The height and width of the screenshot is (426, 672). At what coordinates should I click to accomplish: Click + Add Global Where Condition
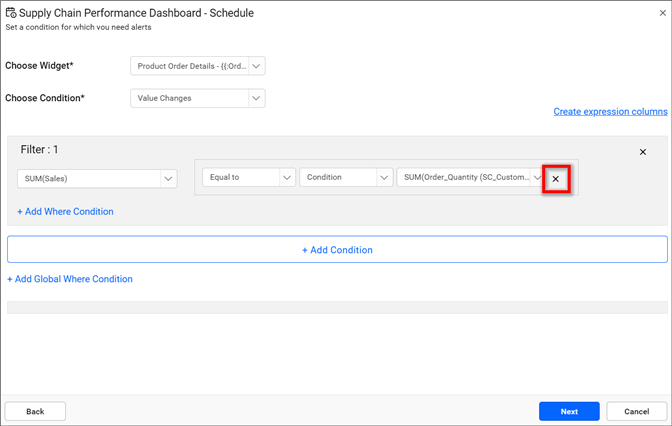[x=70, y=279]
